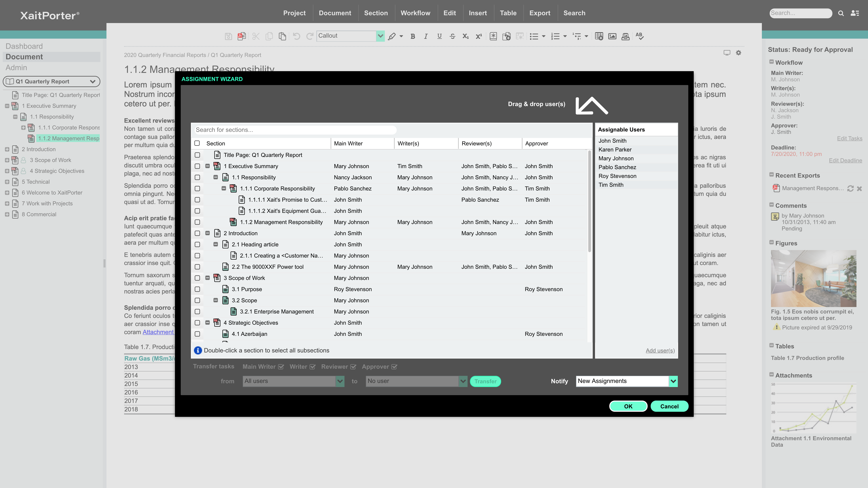Image resolution: width=868 pixels, height=488 pixels.
Task: Click the Add user(s) link
Action: click(660, 350)
